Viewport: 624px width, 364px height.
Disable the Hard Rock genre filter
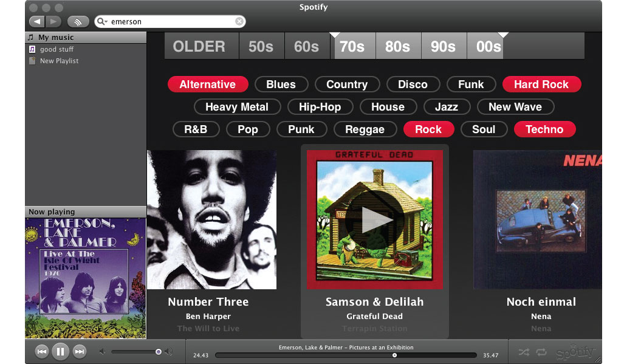[x=541, y=84]
